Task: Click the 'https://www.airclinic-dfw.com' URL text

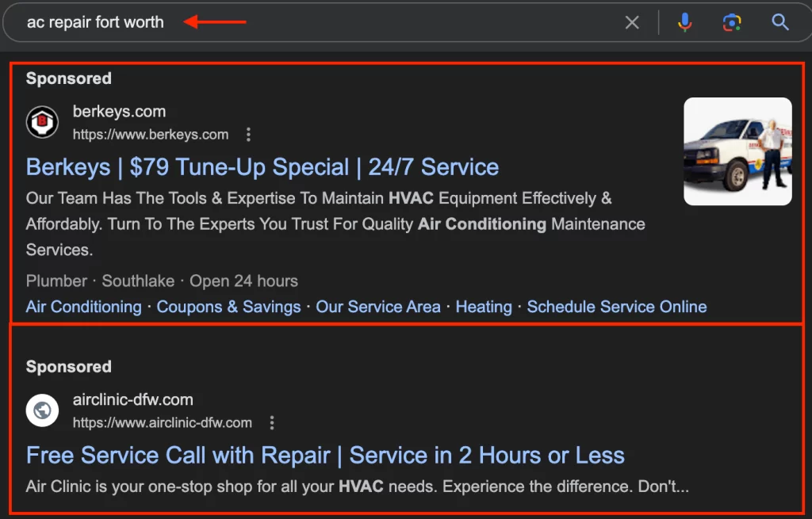Action: click(162, 423)
